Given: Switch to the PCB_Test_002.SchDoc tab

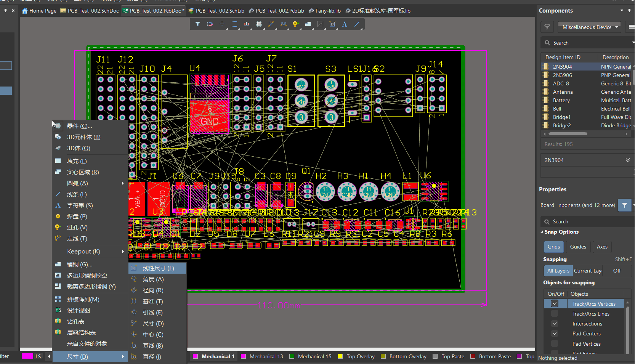Looking at the screenshot, I should (x=90, y=11).
